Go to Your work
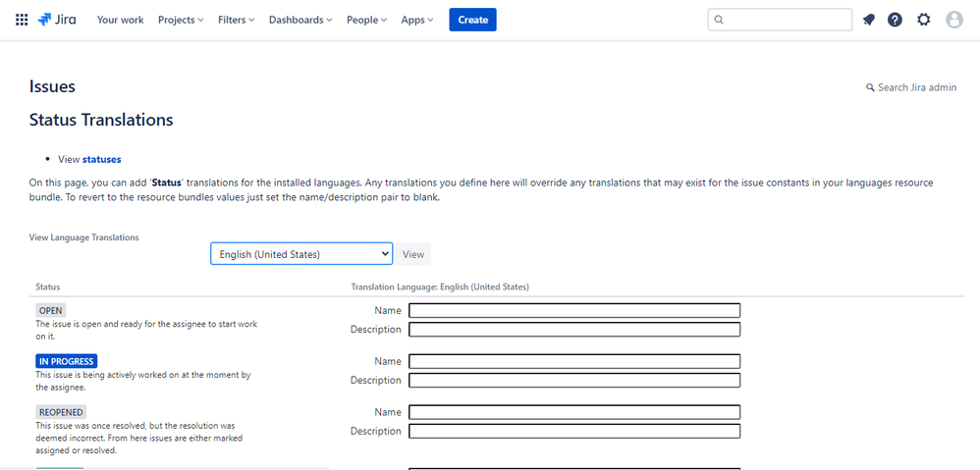This screenshot has width=980, height=470. [120, 20]
